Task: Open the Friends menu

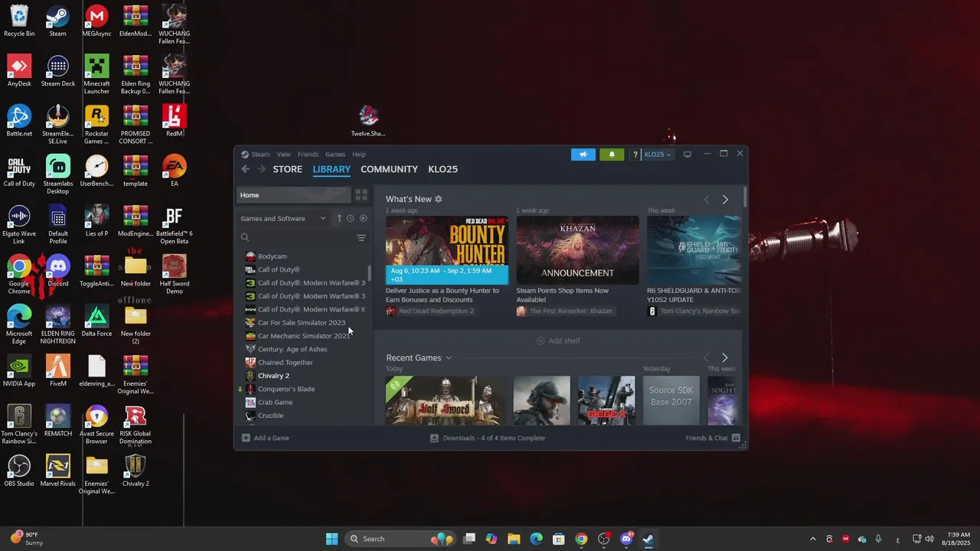Action: (x=308, y=155)
